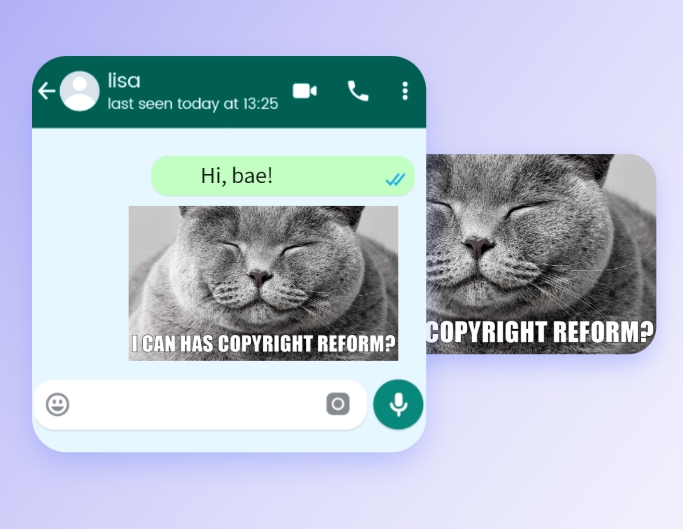This screenshot has width=683, height=529.
Task: Click the contact name "lisa"
Action: [x=124, y=81]
